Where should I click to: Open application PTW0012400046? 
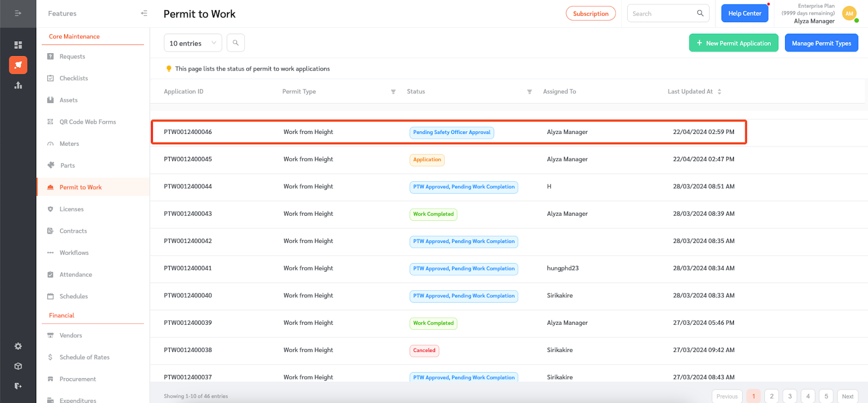point(188,132)
